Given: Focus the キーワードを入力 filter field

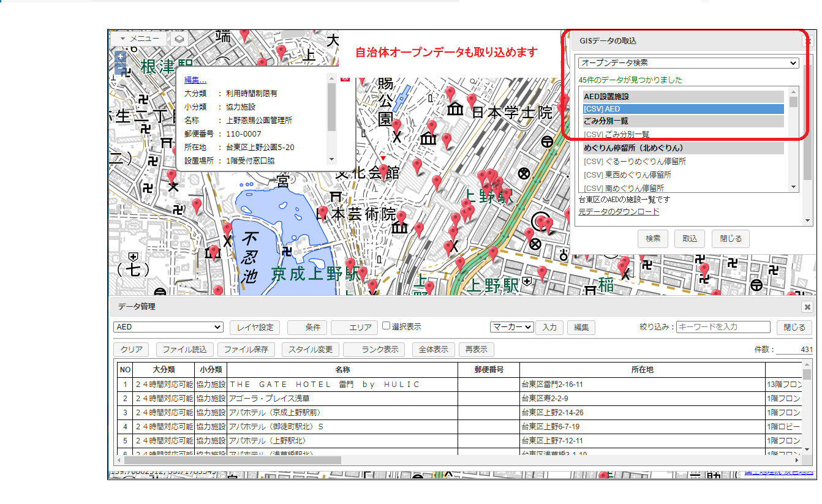Looking at the screenshot, I should tap(723, 328).
